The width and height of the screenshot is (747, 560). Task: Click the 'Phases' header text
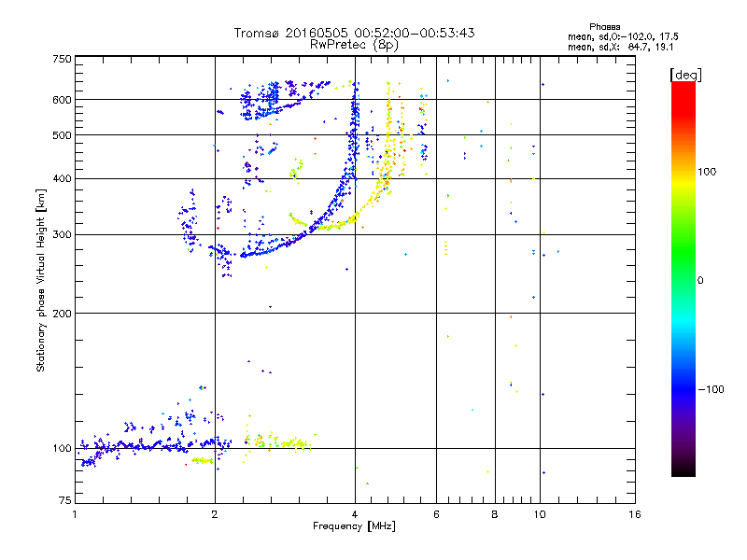coord(604,27)
